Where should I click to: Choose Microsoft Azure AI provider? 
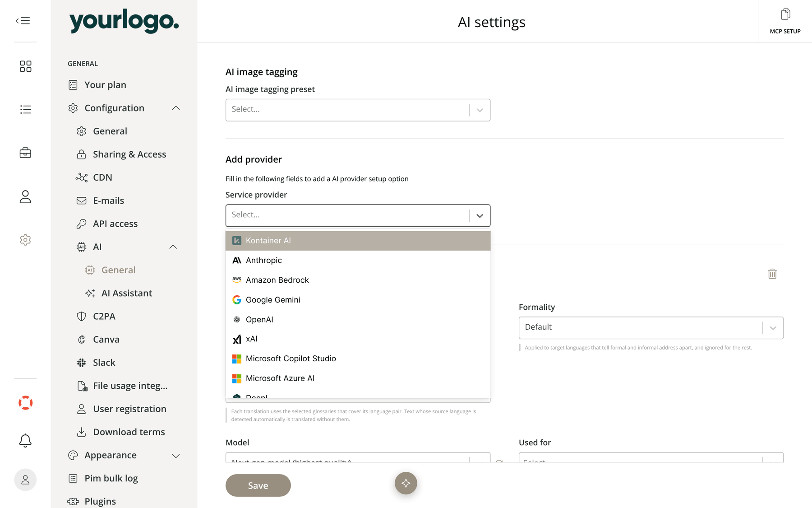(x=358, y=378)
